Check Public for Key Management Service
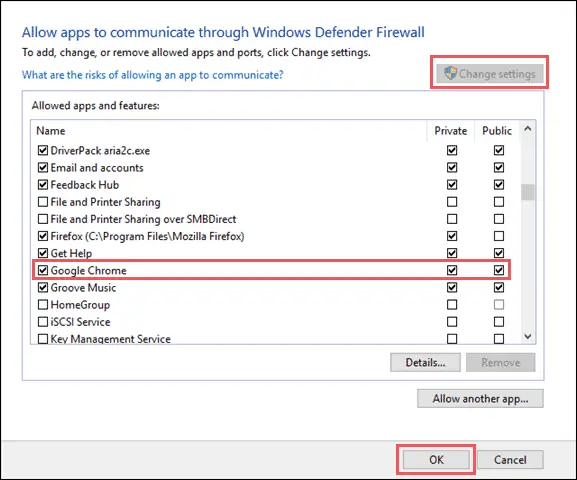The width and height of the screenshot is (577, 480). (499, 339)
